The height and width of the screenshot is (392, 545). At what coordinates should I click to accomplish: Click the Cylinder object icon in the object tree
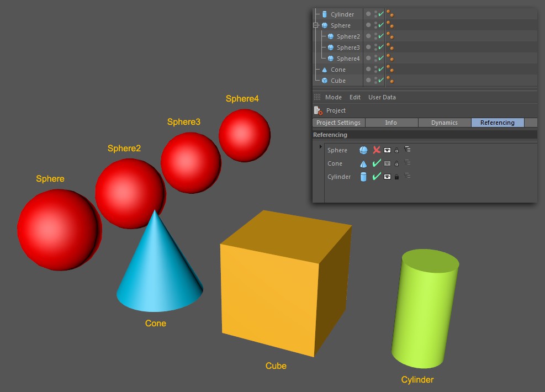point(324,14)
